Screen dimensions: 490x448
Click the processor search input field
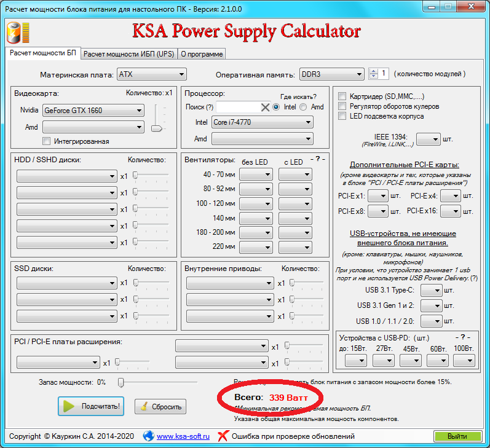(236, 107)
